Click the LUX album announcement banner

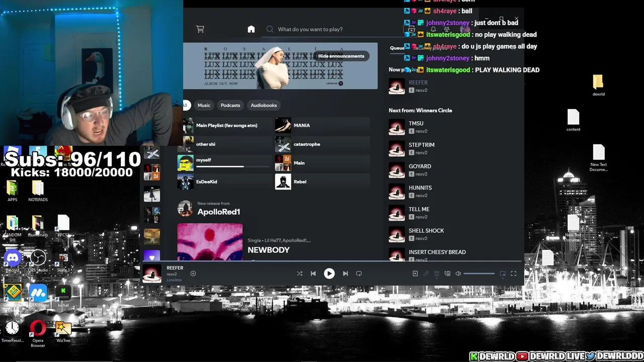tap(280, 66)
